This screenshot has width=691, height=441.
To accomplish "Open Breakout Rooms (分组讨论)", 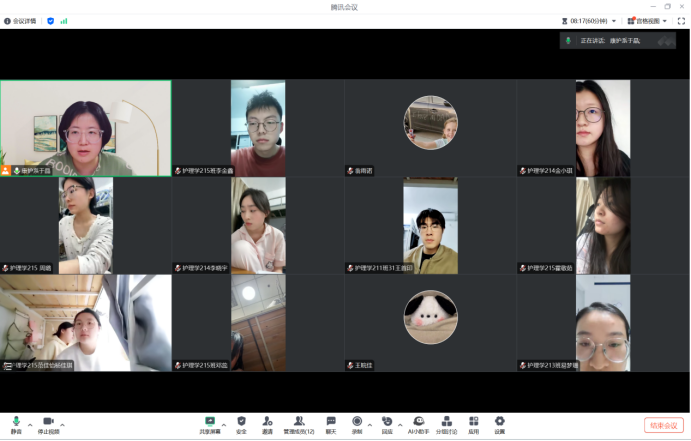I will pyautogui.click(x=446, y=424).
